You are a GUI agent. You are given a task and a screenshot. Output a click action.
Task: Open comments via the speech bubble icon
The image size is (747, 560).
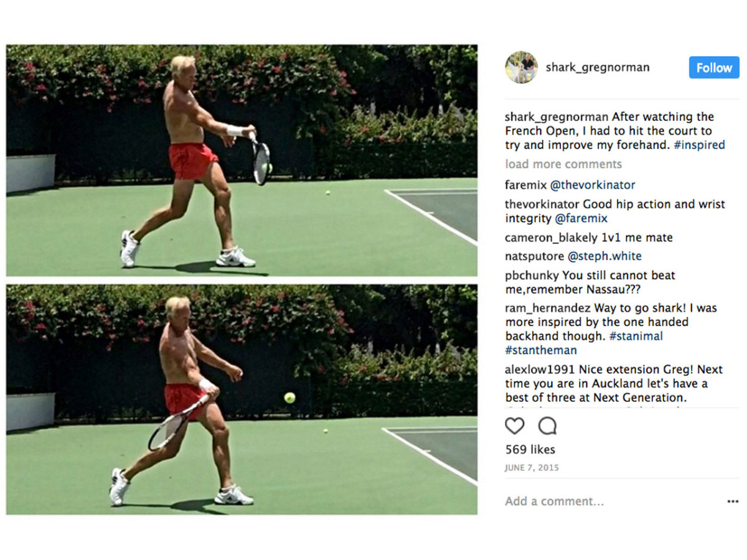tap(546, 427)
